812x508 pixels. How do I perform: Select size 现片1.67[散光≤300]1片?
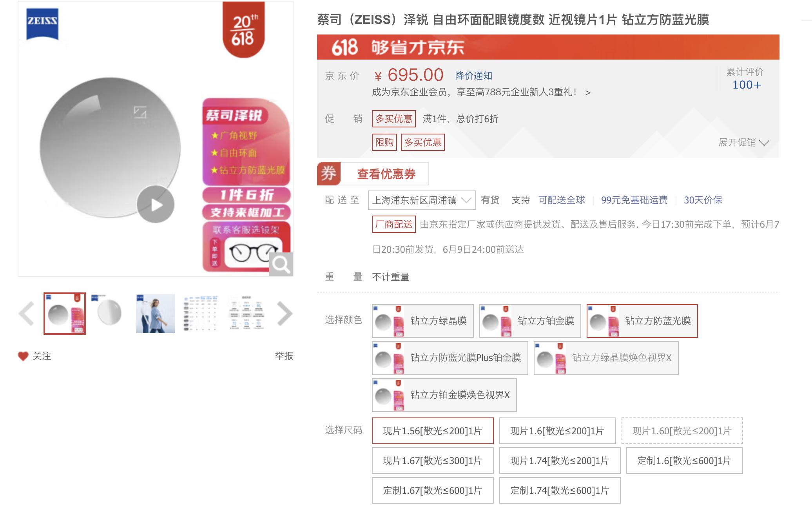(x=432, y=460)
